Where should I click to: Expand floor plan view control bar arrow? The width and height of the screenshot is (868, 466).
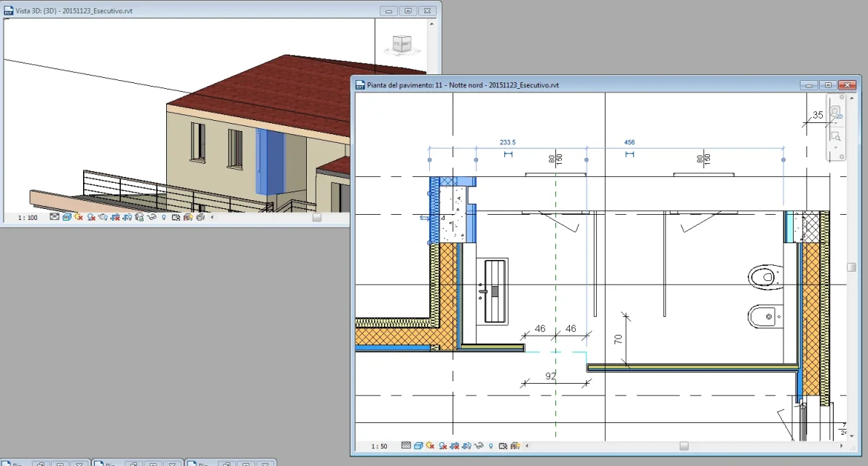(526, 446)
